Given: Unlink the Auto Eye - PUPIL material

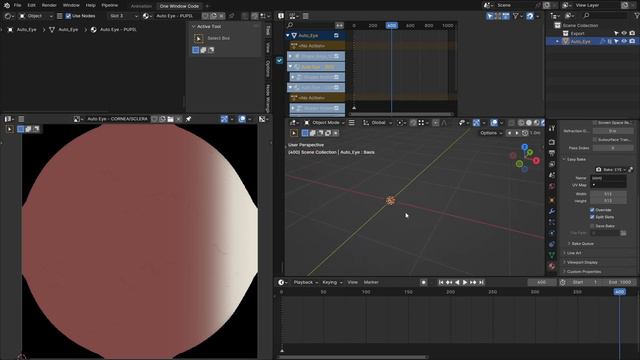Looking at the screenshot, I should (x=222, y=16).
